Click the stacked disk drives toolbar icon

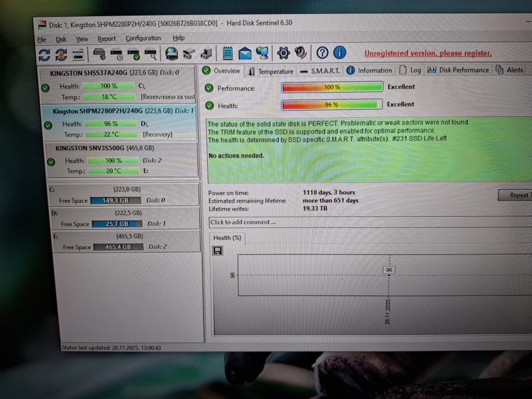[x=78, y=55]
